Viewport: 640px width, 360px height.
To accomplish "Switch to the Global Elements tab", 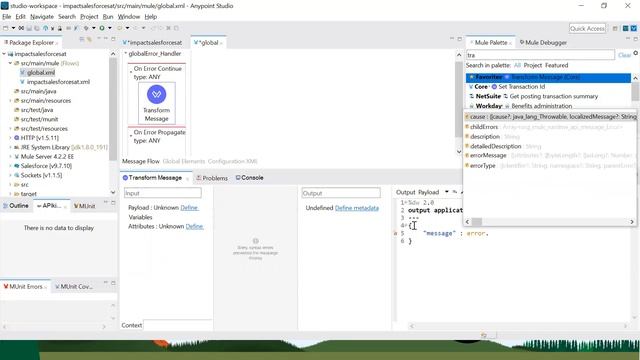I will (184, 161).
